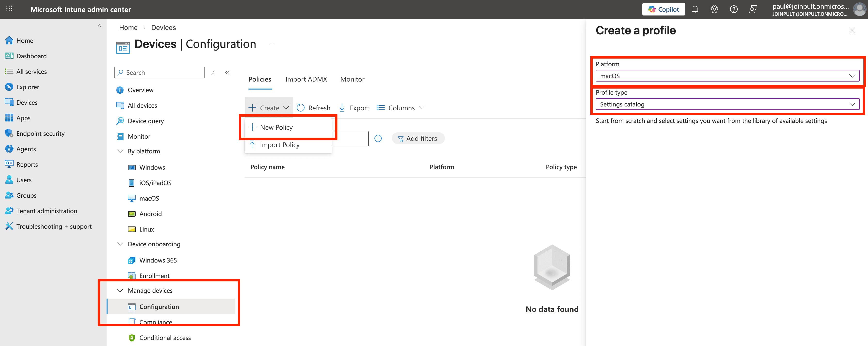This screenshot has height=346, width=868.
Task: Collapse the Manage devices section
Action: [120, 290]
